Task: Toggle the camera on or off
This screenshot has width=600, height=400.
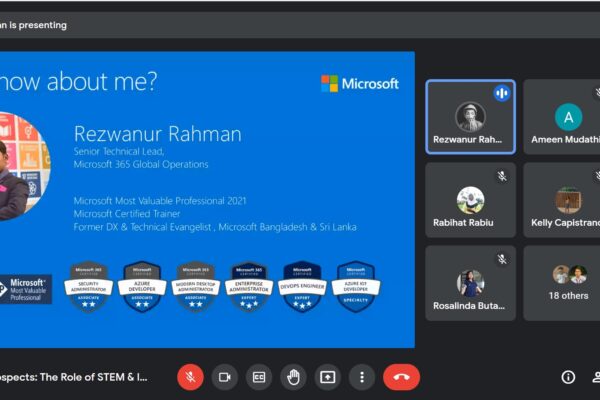Action: [225, 377]
